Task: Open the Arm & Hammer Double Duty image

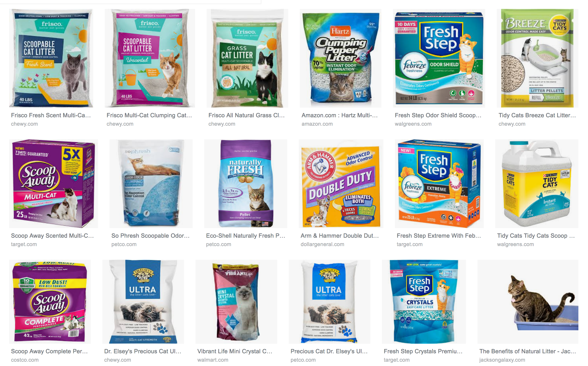Action: click(341, 183)
